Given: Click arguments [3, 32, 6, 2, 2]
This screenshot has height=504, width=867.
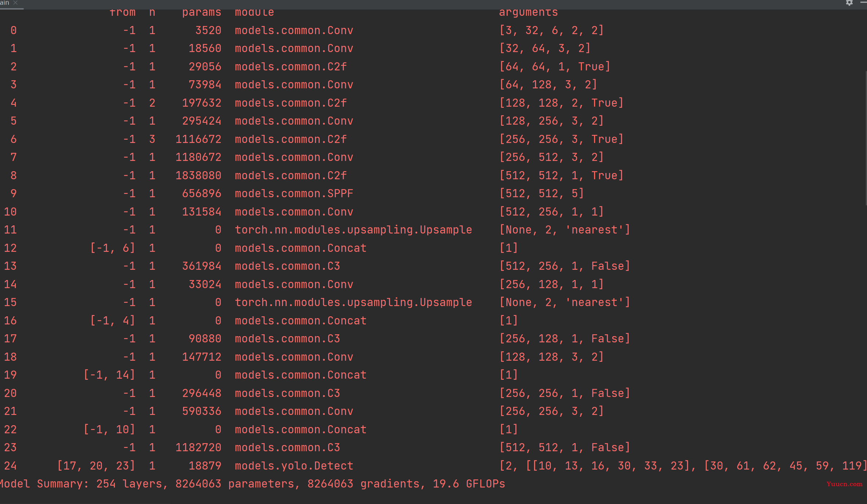Looking at the screenshot, I should click(551, 30).
